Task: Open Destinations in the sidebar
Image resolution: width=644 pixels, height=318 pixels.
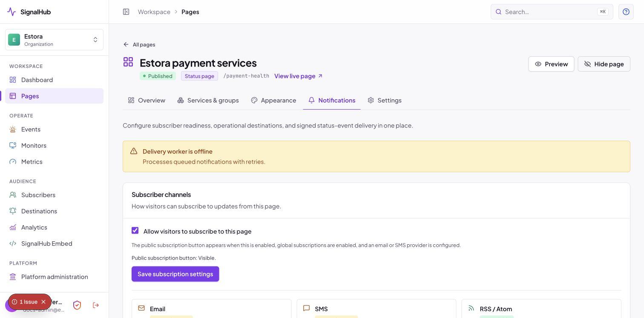Action: click(54, 211)
